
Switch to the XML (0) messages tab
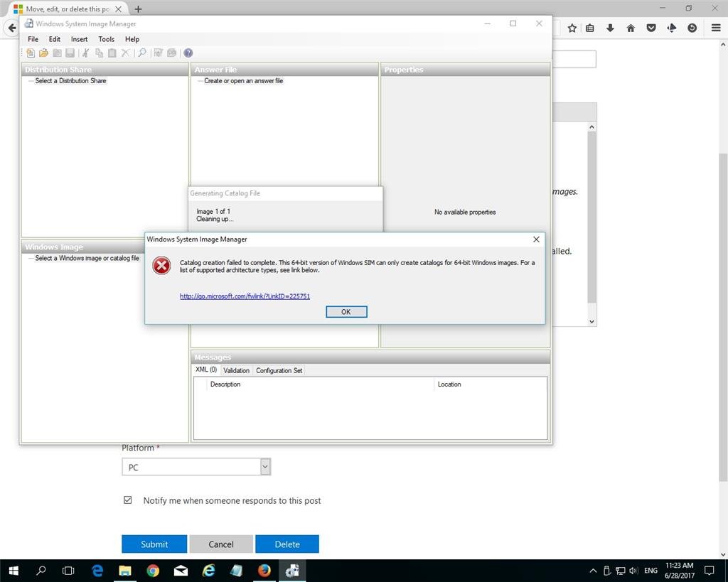[206, 370]
